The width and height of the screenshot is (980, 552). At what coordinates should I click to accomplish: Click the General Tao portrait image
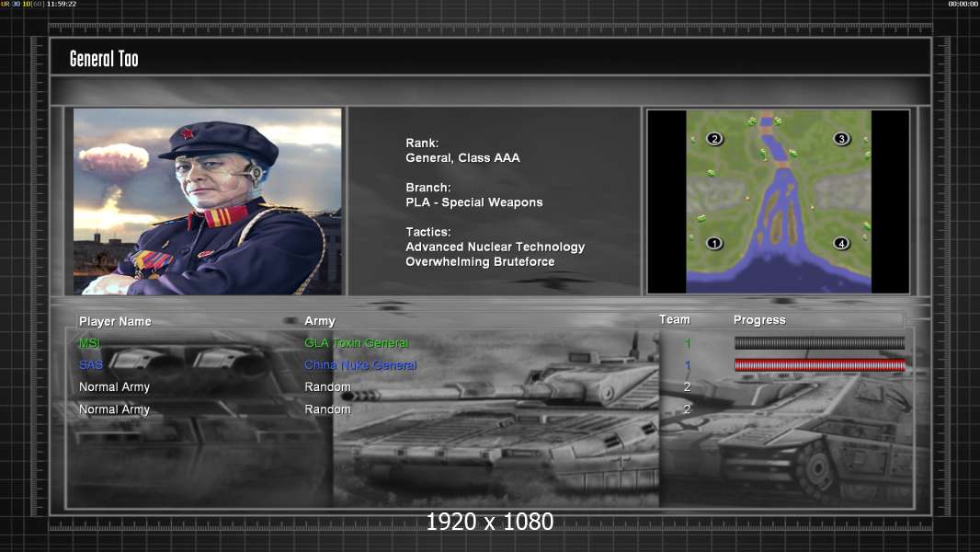(x=208, y=201)
